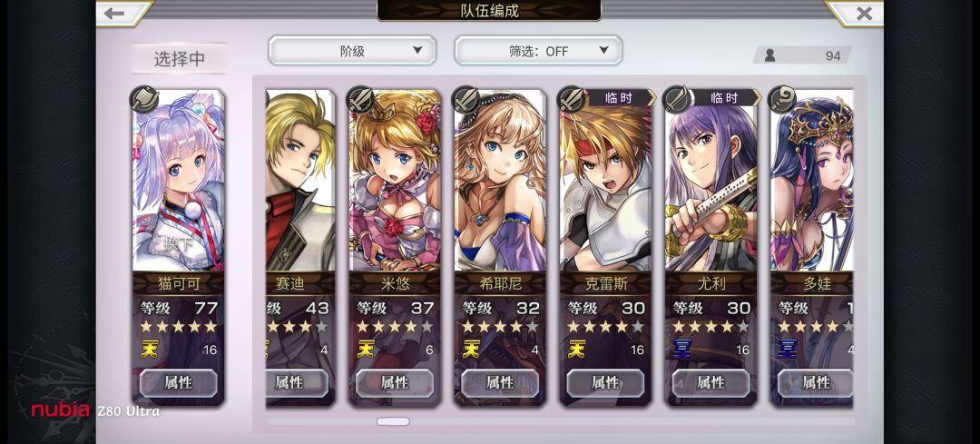
Task: Select the 希耶尼 character portrait
Action: [500, 181]
